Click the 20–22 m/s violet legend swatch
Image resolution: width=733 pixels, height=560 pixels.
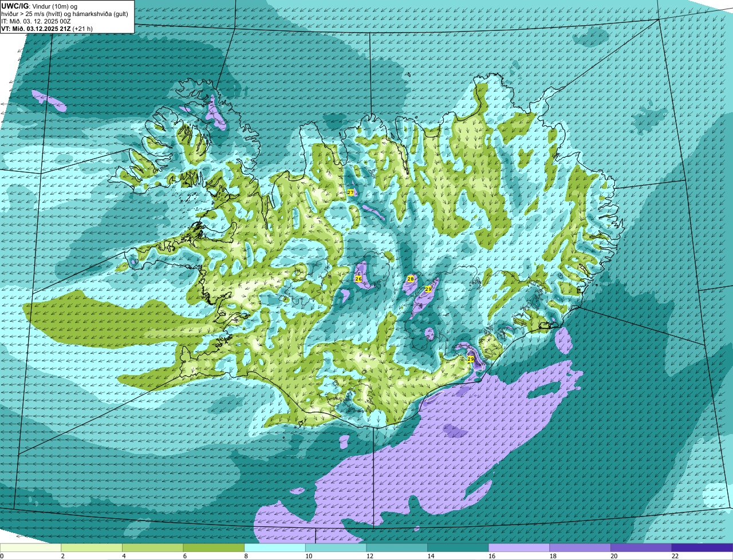tap(641, 548)
